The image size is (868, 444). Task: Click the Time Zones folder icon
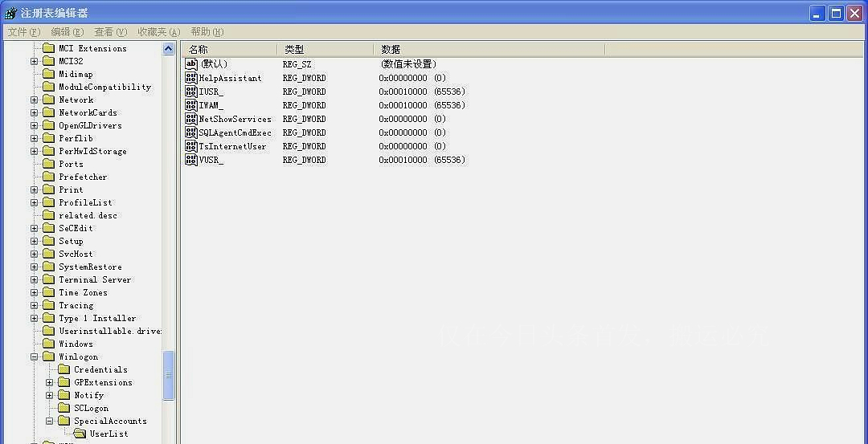click(x=49, y=292)
